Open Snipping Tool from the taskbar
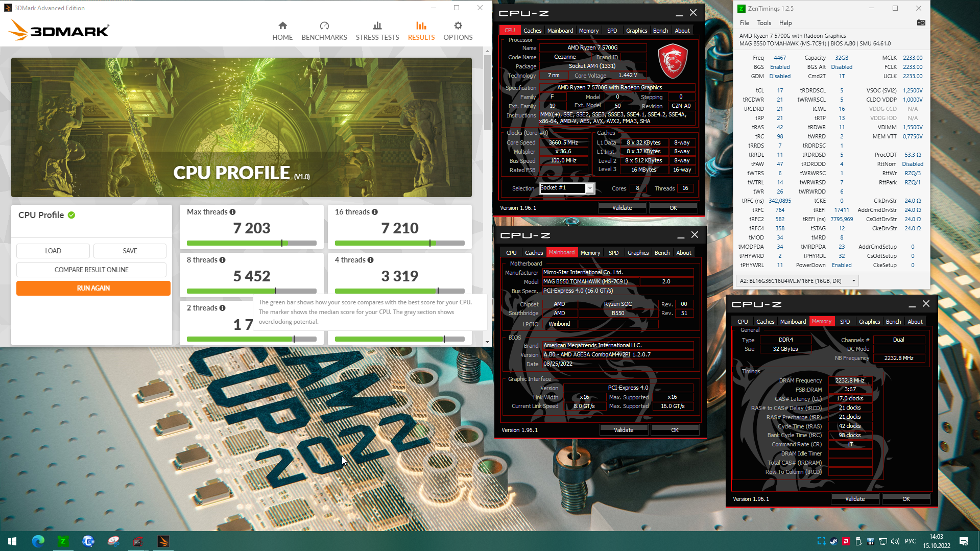The height and width of the screenshot is (551, 980). point(113,541)
